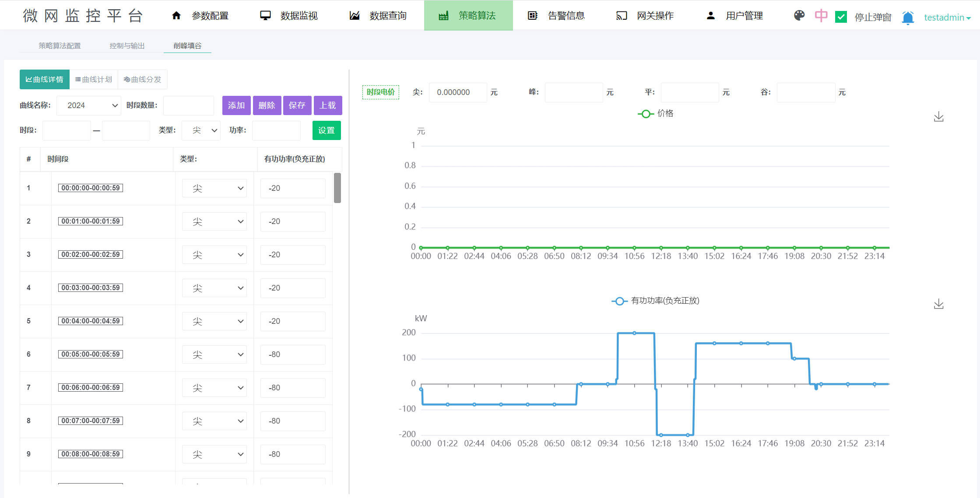Viewport: 980px width, 498px height.
Task: Open the theme palette icon
Action: [x=799, y=16]
